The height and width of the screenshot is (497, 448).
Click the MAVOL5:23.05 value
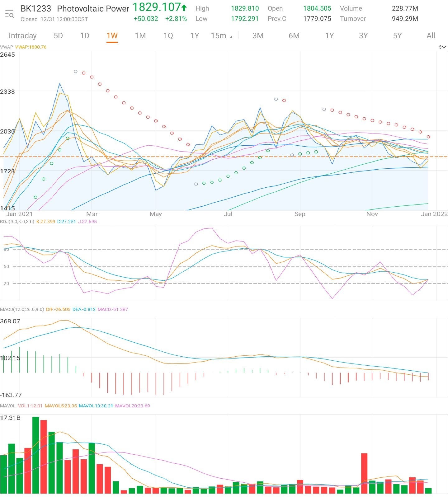pyautogui.click(x=61, y=406)
